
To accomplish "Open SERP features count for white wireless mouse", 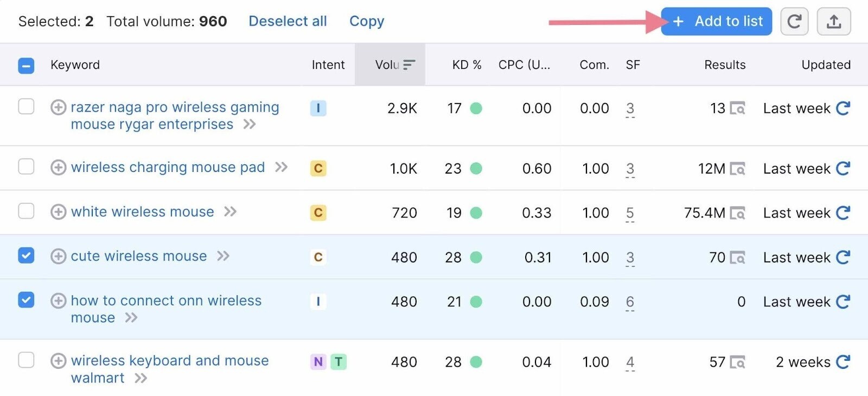I will click(630, 213).
